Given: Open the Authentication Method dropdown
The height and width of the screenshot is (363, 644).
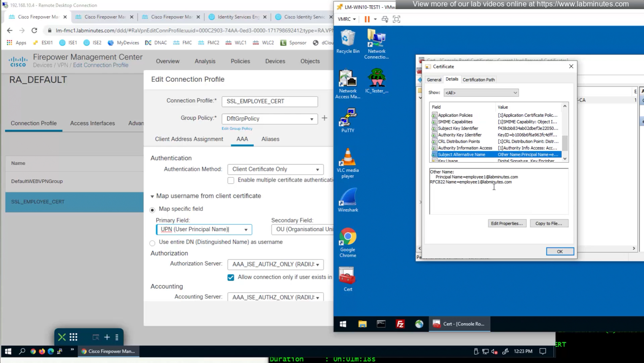Looking at the screenshot, I should [x=275, y=169].
